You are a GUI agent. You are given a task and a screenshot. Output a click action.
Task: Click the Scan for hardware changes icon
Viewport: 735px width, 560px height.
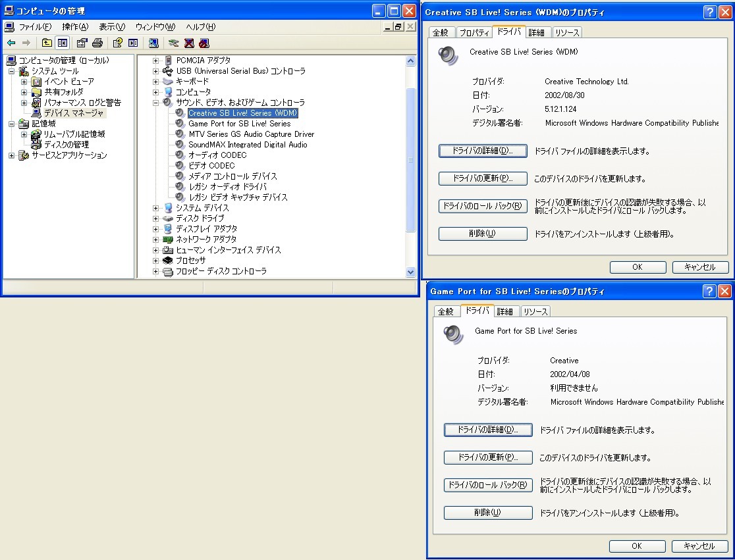[153, 43]
